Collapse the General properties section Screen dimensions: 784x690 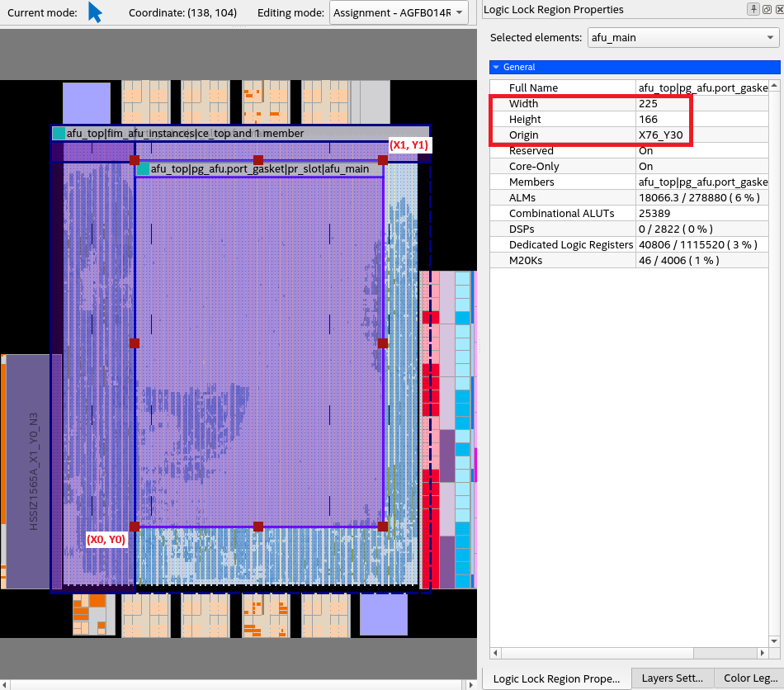(495, 67)
